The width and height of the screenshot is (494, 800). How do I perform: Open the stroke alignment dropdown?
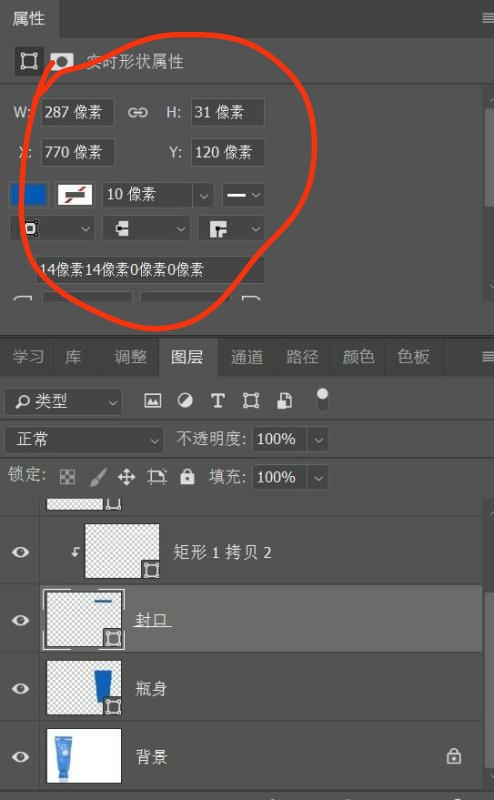tap(52, 228)
